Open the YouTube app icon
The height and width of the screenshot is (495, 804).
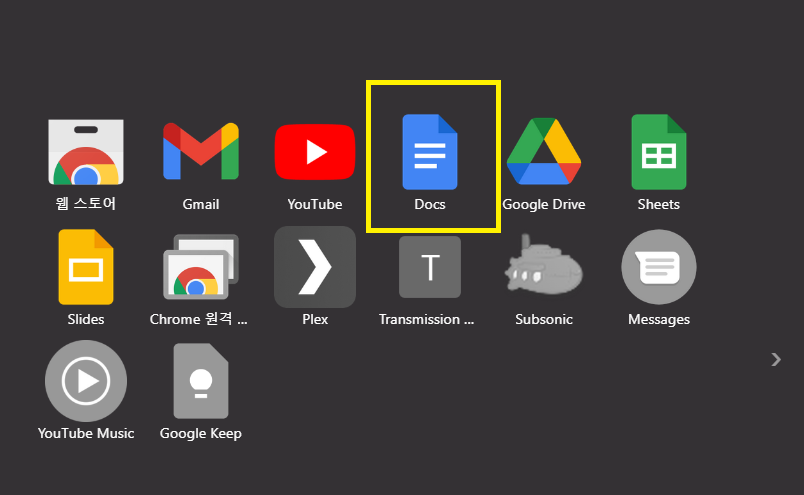tap(315, 152)
